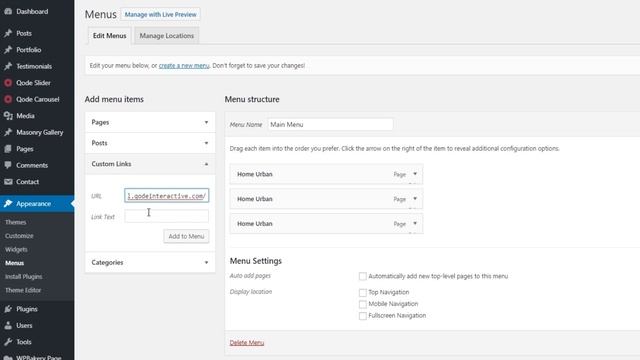Image resolution: width=640 pixels, height=360 pixels.
Task: Click the Users person icon
Action: tap(8, 325)
